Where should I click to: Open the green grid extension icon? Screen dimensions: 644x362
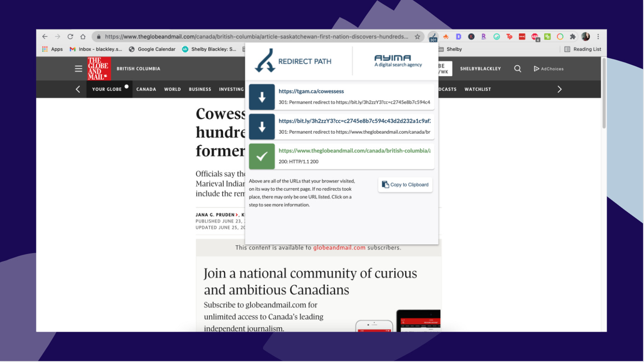point(547,37)
